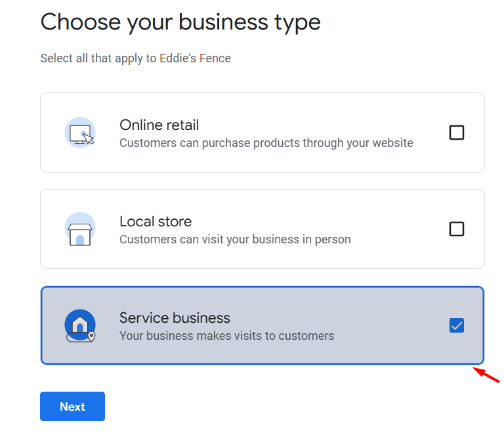Enable the Online retail checkbox
The width and height of the screenshot is (504, 433).
click(457, 133)
